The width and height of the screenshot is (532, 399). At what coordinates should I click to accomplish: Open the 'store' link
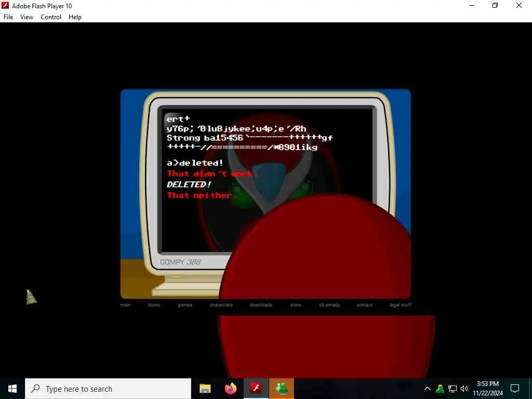click(x=296, y=304)
